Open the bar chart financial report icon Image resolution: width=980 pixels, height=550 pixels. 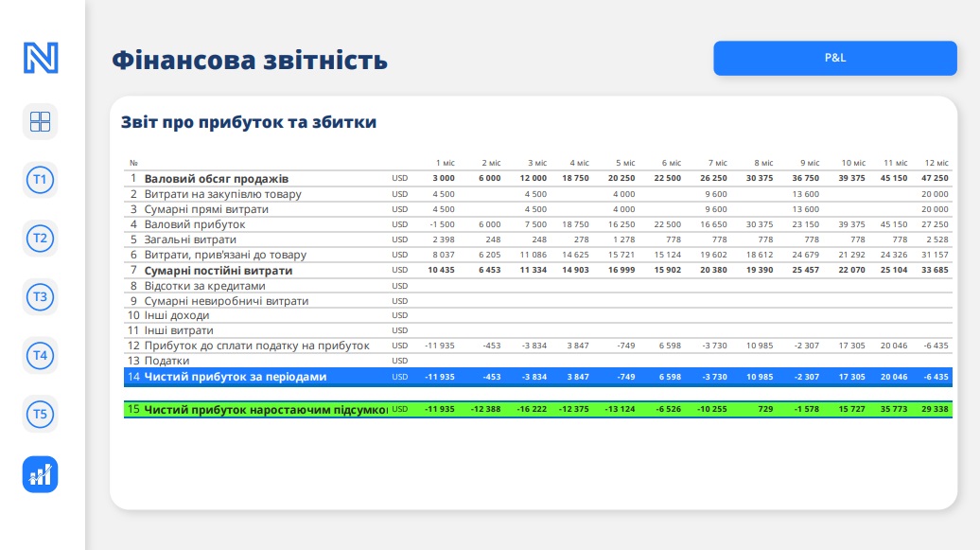pos(40,474)
